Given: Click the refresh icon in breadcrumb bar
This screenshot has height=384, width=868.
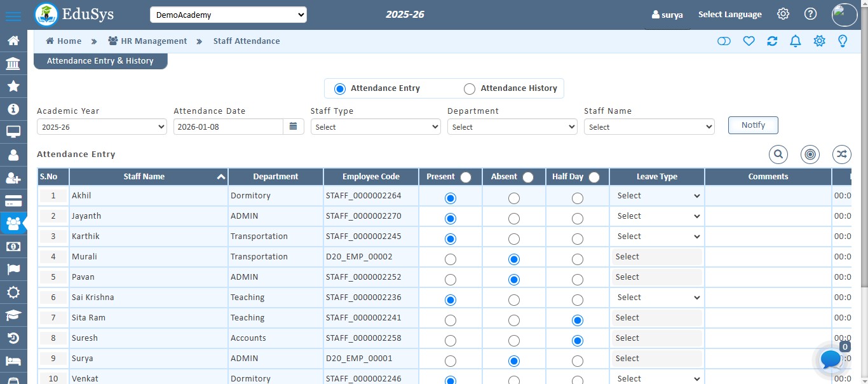Looking at the screenshot, I should (x=772, y=41).
